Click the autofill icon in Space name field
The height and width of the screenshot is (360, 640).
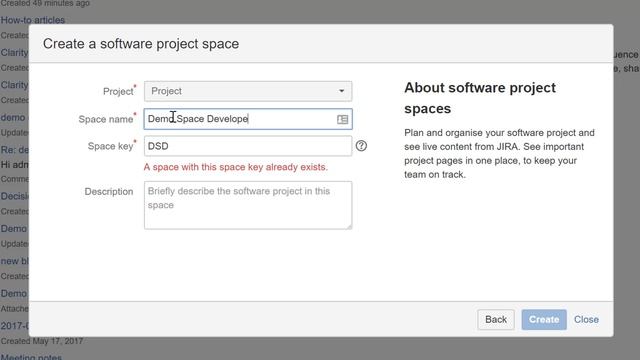(342, 119)
